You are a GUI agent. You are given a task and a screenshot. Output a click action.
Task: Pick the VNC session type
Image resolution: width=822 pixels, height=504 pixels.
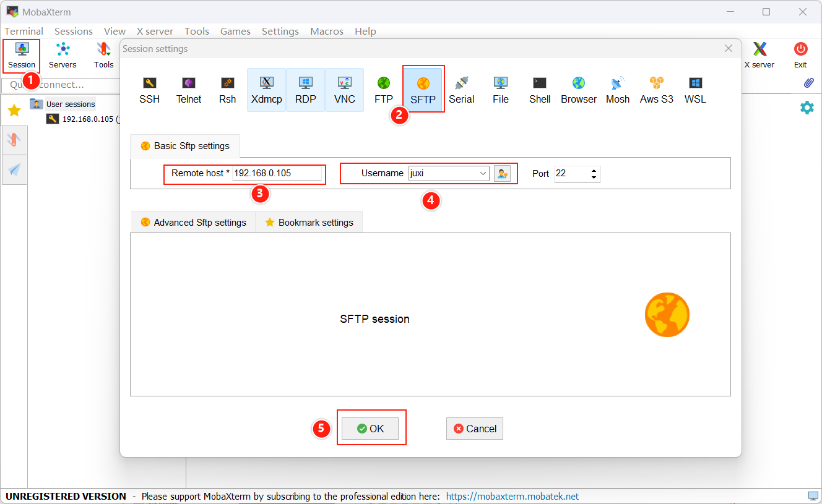coord(345,90)
